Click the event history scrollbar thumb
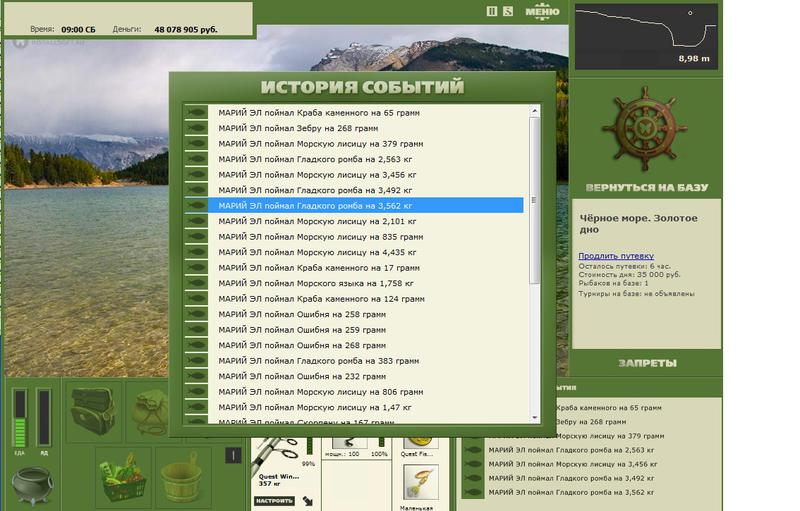Screen dimensions: 800x511 [535, 200]
